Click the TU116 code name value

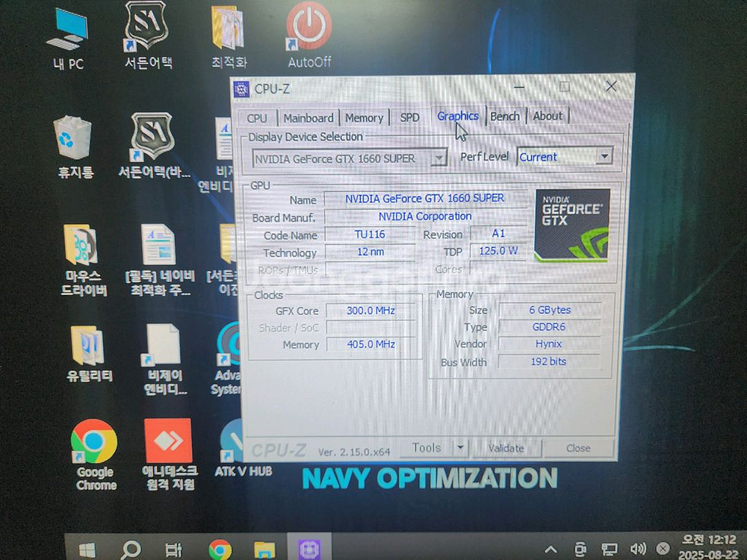(371, 234)
